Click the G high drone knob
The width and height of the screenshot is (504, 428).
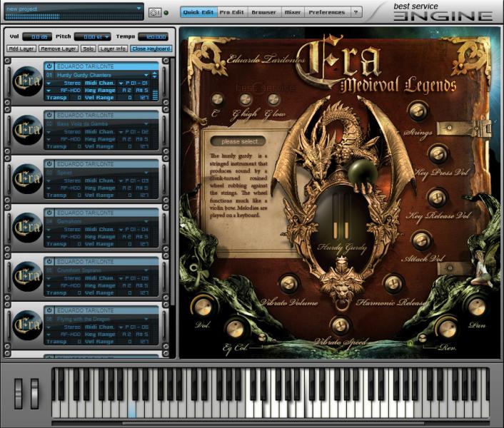coord(246,100)
